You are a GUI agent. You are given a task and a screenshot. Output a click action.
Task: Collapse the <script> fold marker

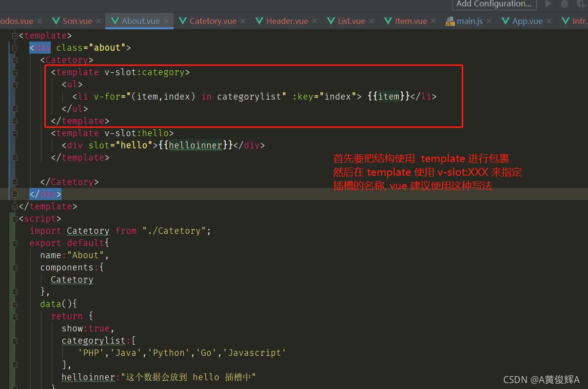(x=15, y=219)
